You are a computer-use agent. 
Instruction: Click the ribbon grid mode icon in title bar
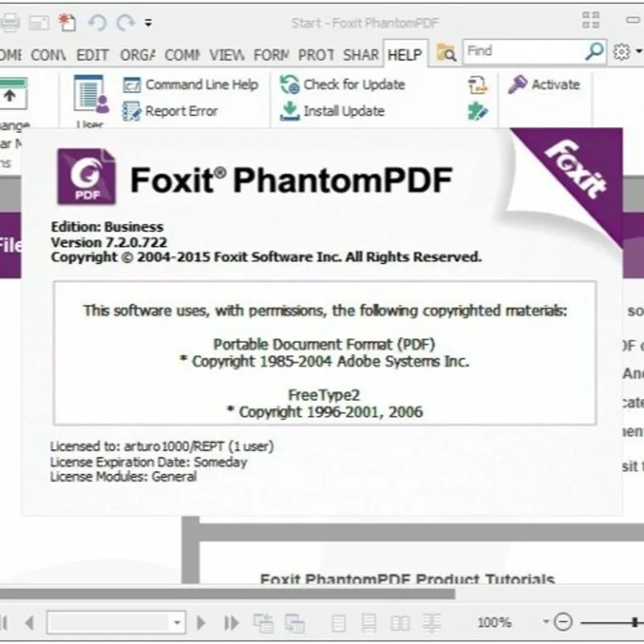[591, 19]
